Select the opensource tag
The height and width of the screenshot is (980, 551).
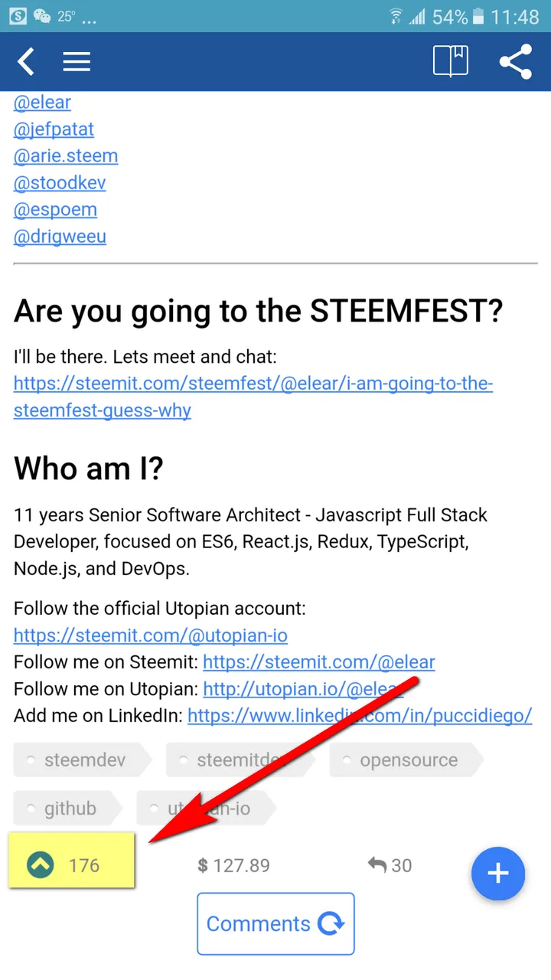(x=406, y=760)
